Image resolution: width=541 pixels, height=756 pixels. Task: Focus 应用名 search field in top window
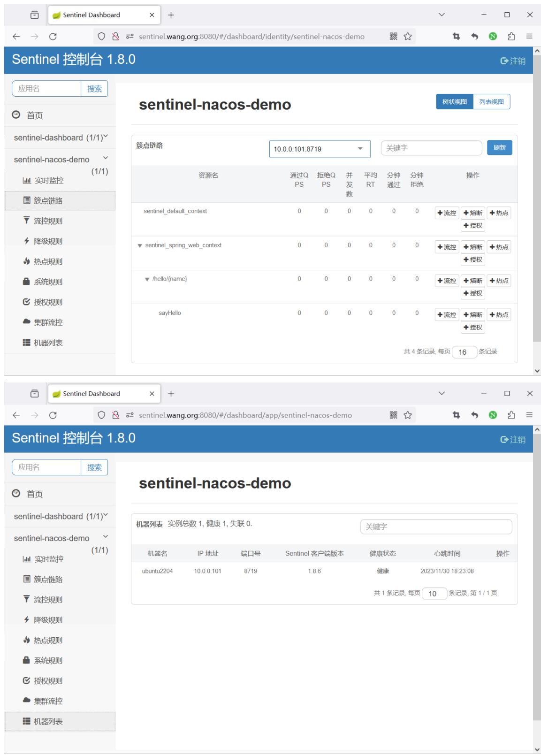pyautogui.click(x=46, y=89)
